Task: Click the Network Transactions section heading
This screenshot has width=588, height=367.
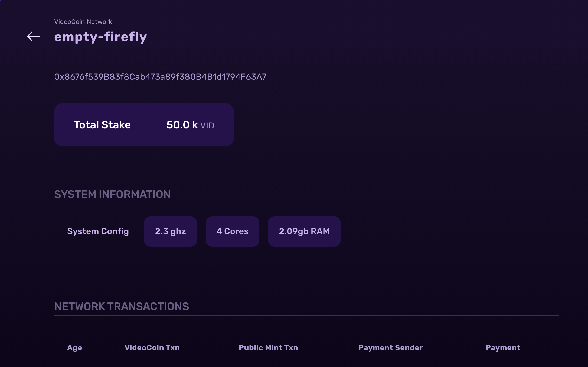Action: 122,307
